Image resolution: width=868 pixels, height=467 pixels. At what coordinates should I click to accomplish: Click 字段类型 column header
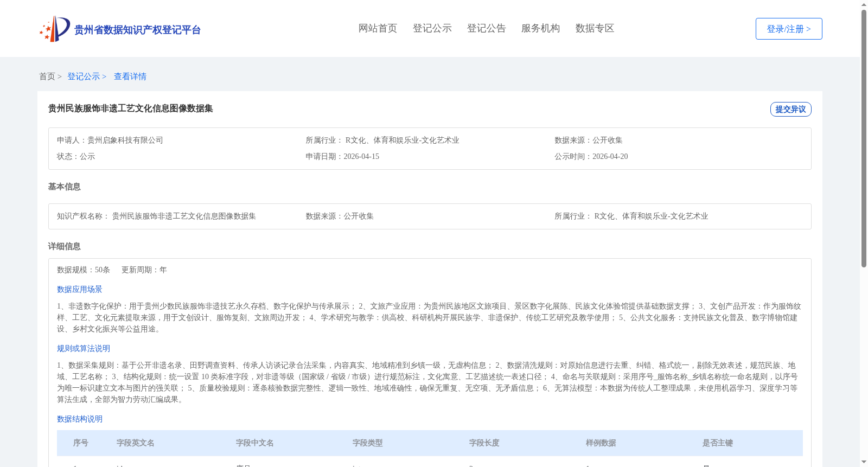tap(368, 443)
